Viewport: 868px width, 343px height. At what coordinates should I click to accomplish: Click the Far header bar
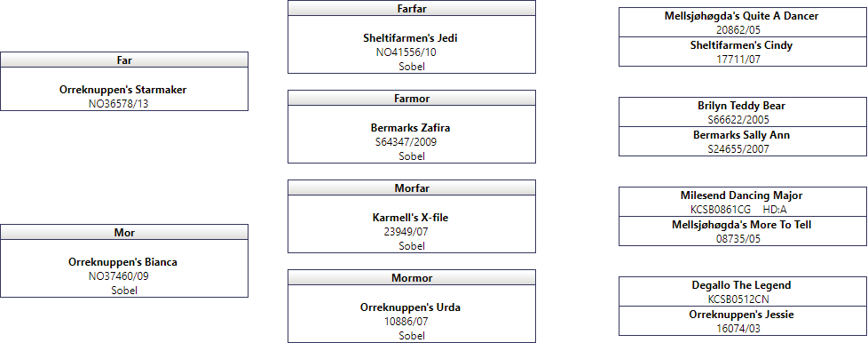click(124, 60)
